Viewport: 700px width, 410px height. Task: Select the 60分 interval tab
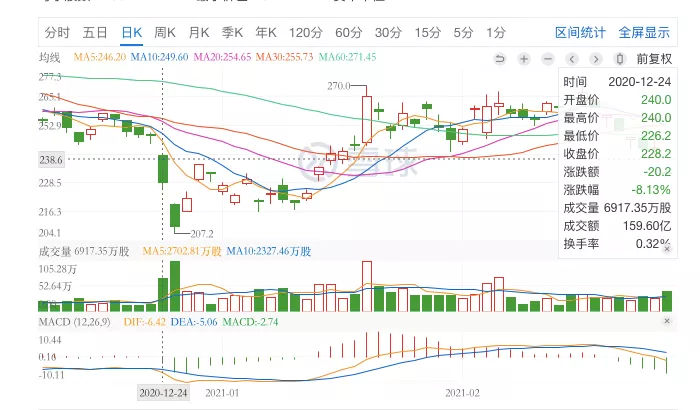(349, 32)
